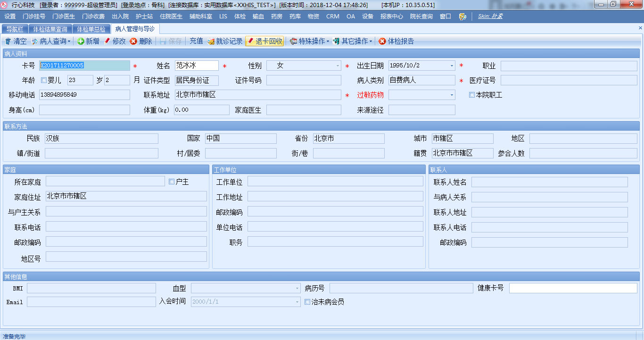The width and height of the screenshot is (644, 340).
Task: Click the 保存 save disk button
Action: pyautogui.click(x=170, y=41)
